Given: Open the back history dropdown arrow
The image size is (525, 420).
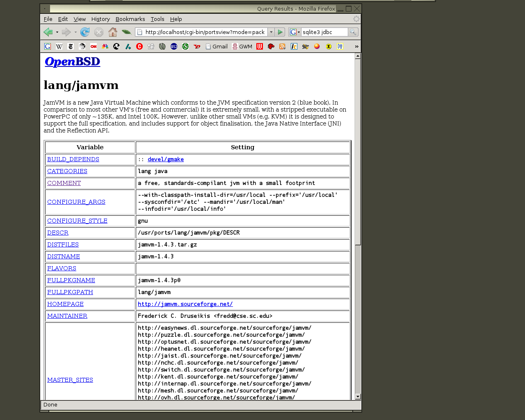Looking at the screenshot, I should [57, 32].
